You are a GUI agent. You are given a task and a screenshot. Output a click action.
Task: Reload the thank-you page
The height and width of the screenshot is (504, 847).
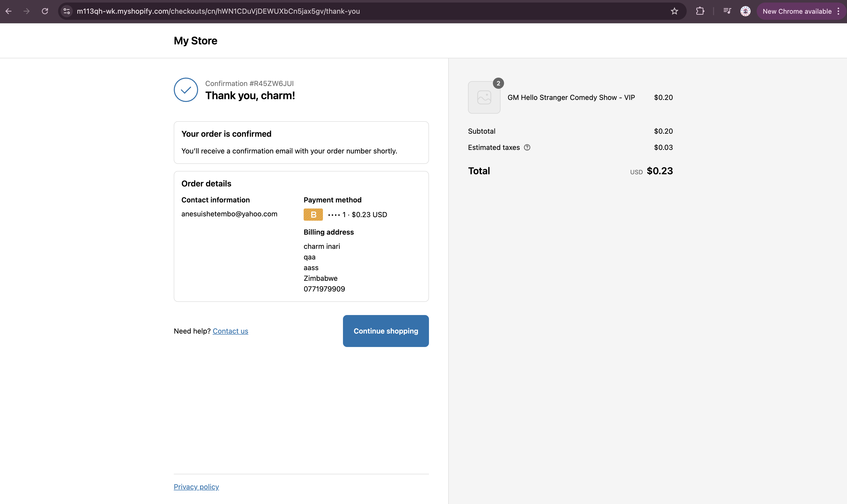coord(45,11)
